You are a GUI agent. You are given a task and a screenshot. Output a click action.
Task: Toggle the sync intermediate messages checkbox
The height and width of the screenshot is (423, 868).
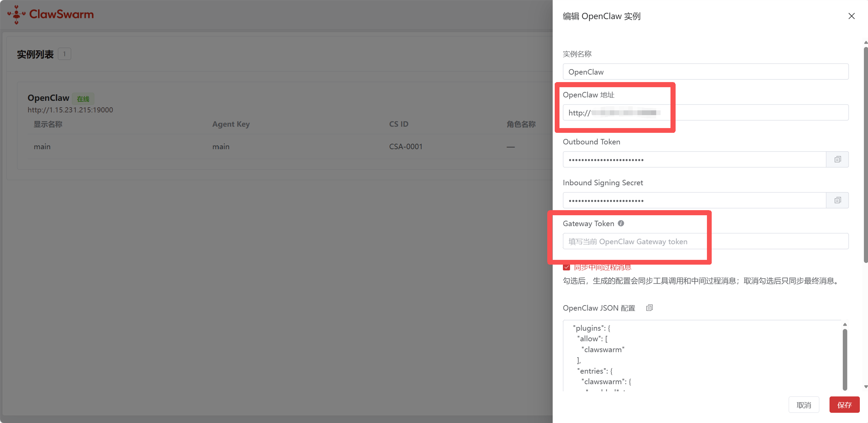567,267
